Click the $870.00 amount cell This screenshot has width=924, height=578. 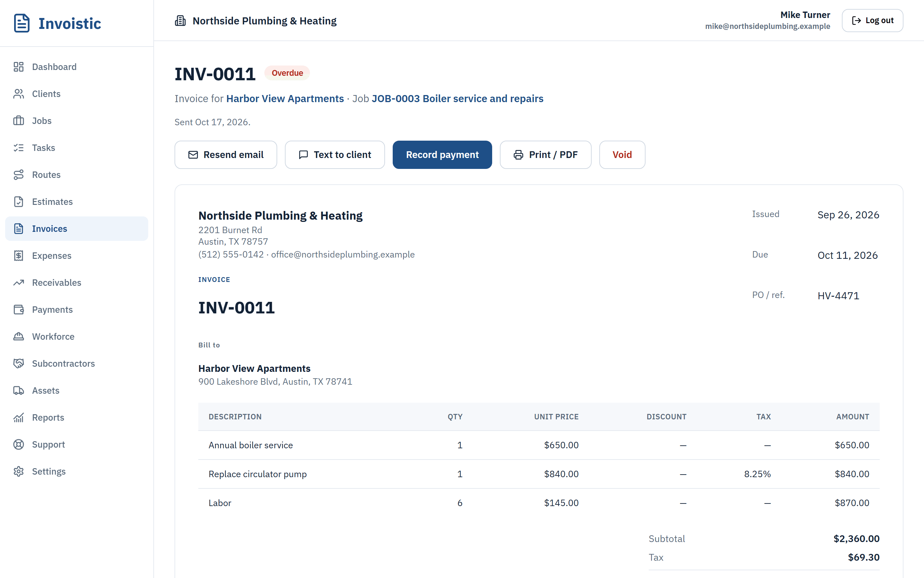click(852, 503)
